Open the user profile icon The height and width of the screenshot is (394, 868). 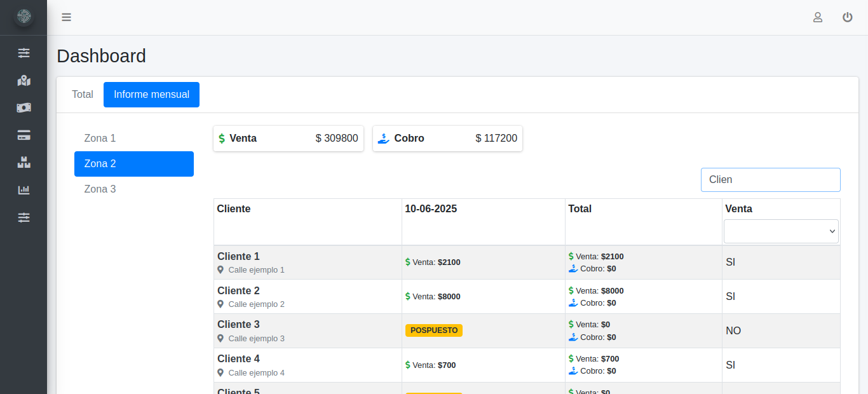coord(818,17)
